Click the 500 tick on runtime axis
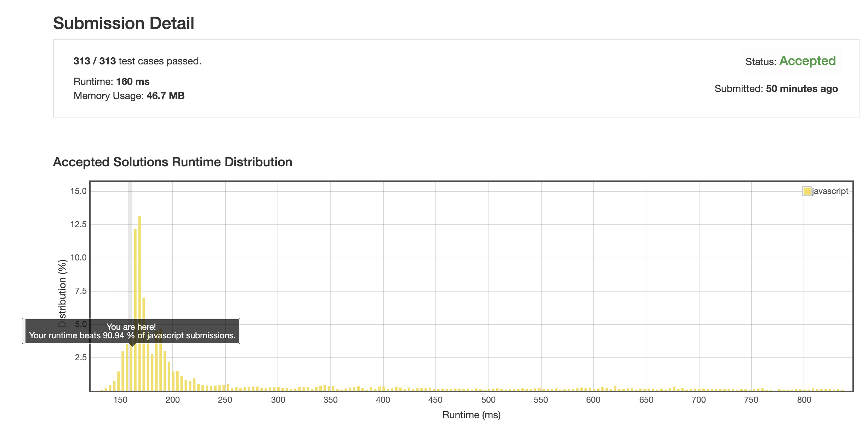This screenshot has width=868, height=431. [x=488, y=400]
